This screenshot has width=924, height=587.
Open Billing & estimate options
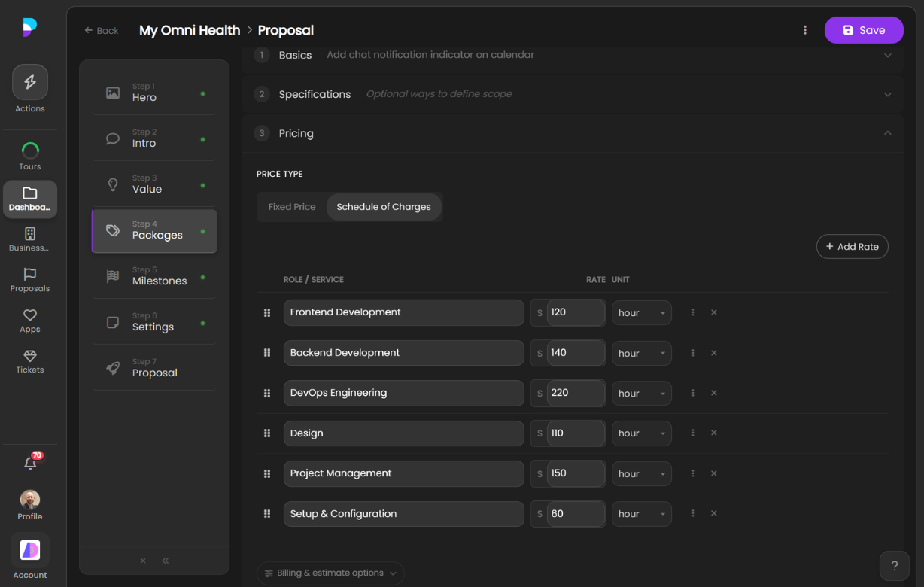(x=330, y=572)
